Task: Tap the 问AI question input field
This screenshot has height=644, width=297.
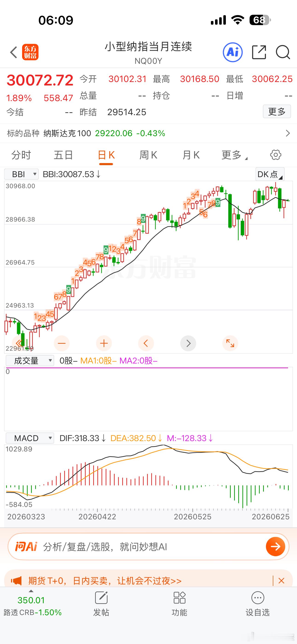Action: (x=148, y=547)
